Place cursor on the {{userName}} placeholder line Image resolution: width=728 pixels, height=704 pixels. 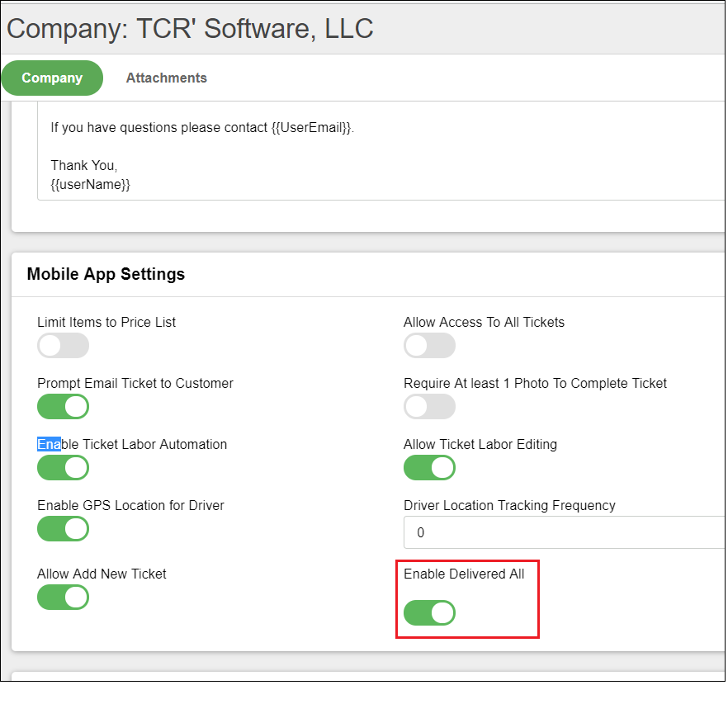pos(91,185)
